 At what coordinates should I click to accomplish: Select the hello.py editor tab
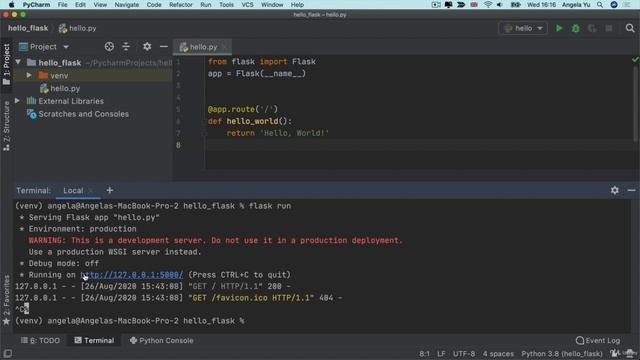click(202, 47)
